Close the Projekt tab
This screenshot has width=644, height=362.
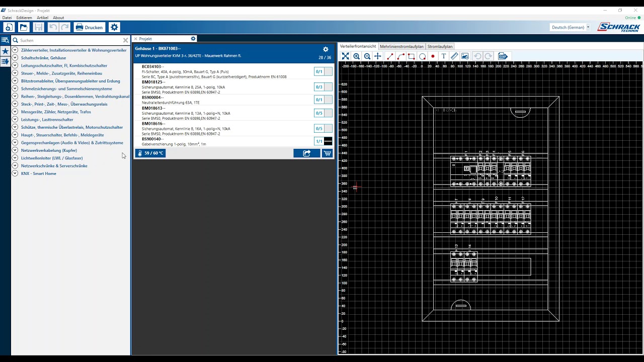click(x=135, y=39)
